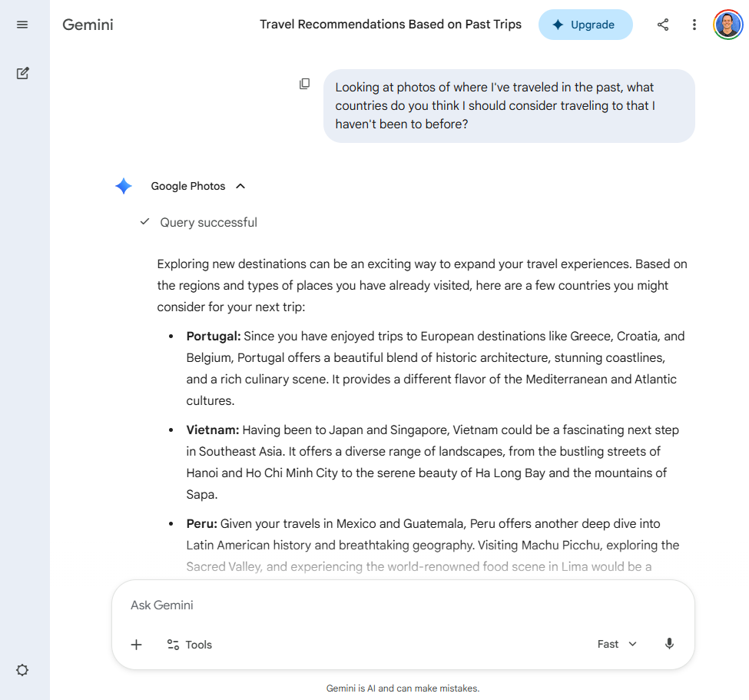Click the Upgrade button
Image resolution: width=749 pixels, height=700 pixels.
(x=585, y=24)
